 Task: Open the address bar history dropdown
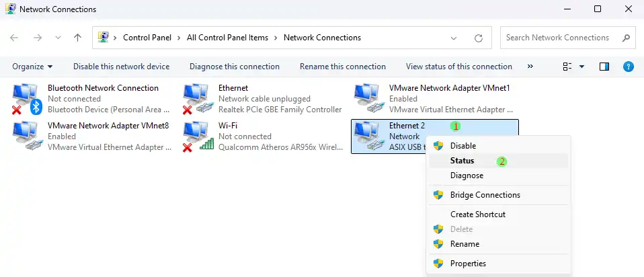pyautogui.click(x=458, y=38)
